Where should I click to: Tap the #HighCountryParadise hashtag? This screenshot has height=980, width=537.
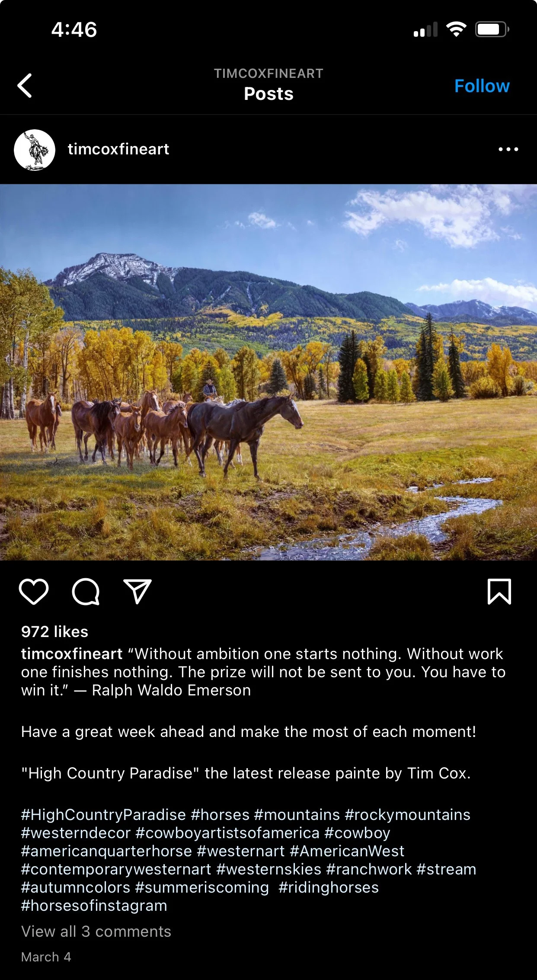[x=103, y=814]
